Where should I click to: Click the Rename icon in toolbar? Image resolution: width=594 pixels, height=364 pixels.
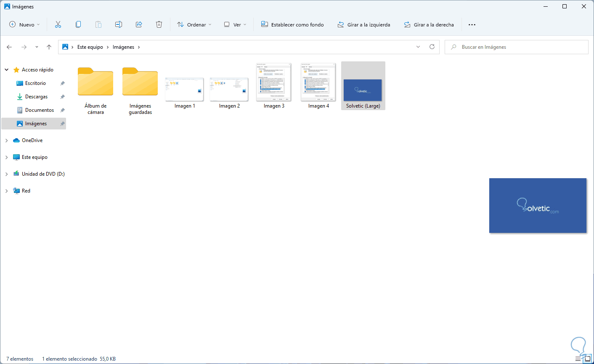(x=119, y=24)
